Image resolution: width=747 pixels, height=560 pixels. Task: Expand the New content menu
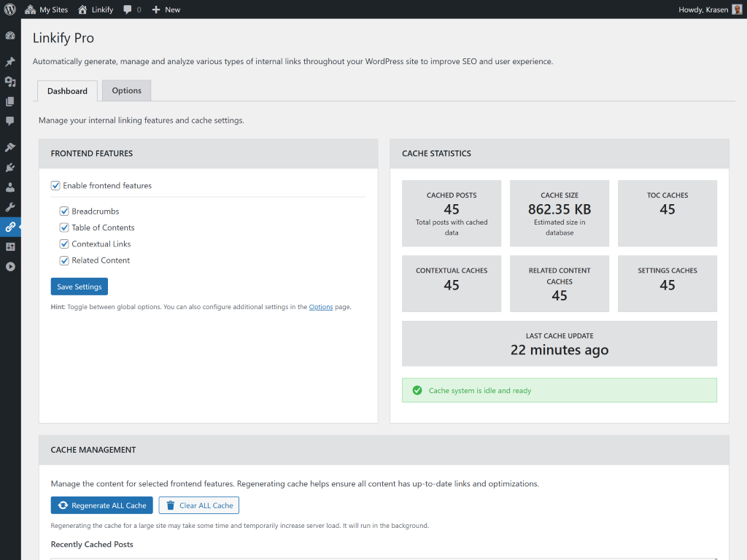click(166, 9)
